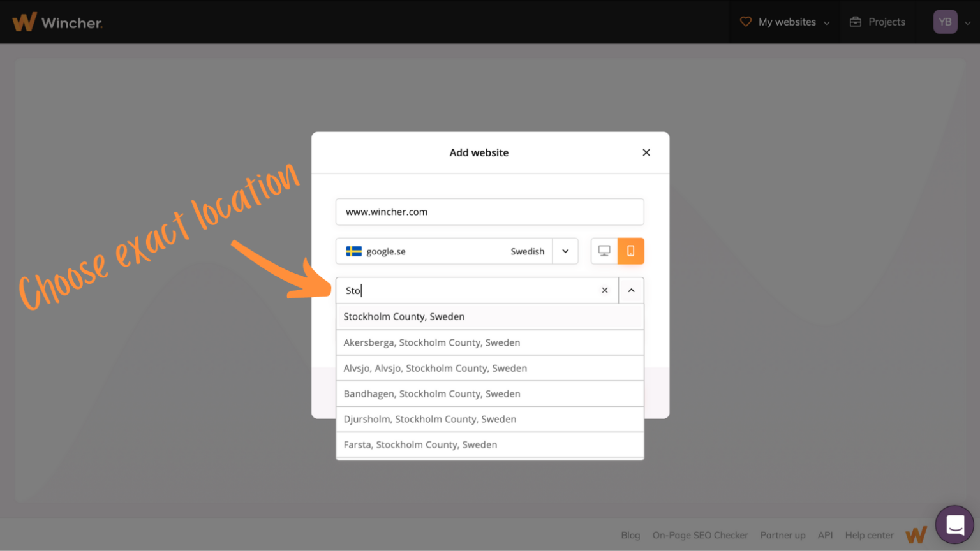
Task: Switch to desktop search results
Action: (x=604, y=251)
